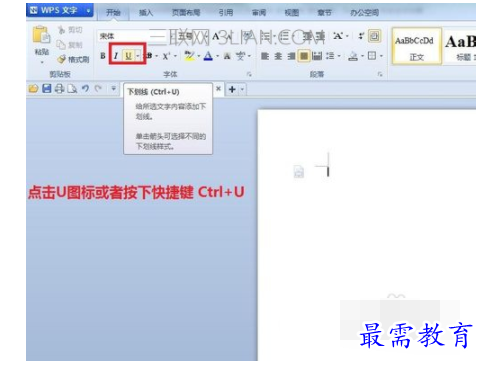Apply the font color A with blue bar
This screenshot has width=481, height=367.
point(208,56)
